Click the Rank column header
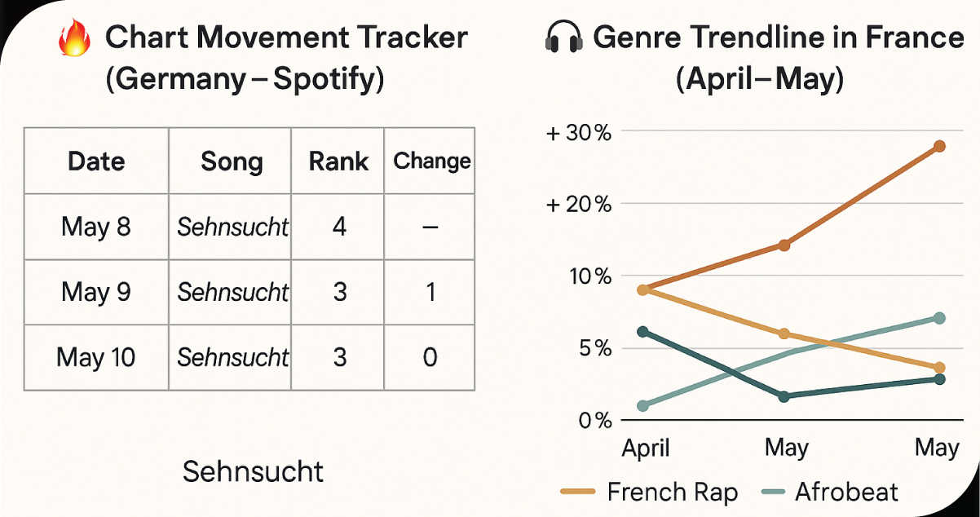The width and height of the screenshot is (980, 517). pyautogui.click(x=338, y=161)
